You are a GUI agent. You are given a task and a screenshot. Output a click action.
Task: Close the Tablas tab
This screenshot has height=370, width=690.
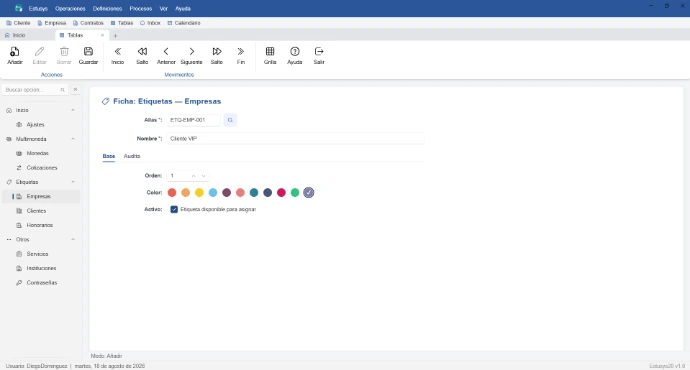tap(103, 35)
